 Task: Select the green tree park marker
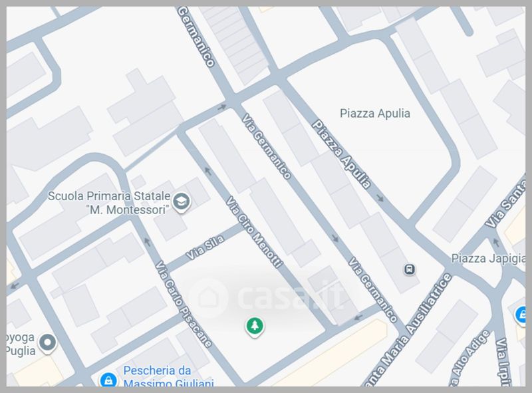255,327
